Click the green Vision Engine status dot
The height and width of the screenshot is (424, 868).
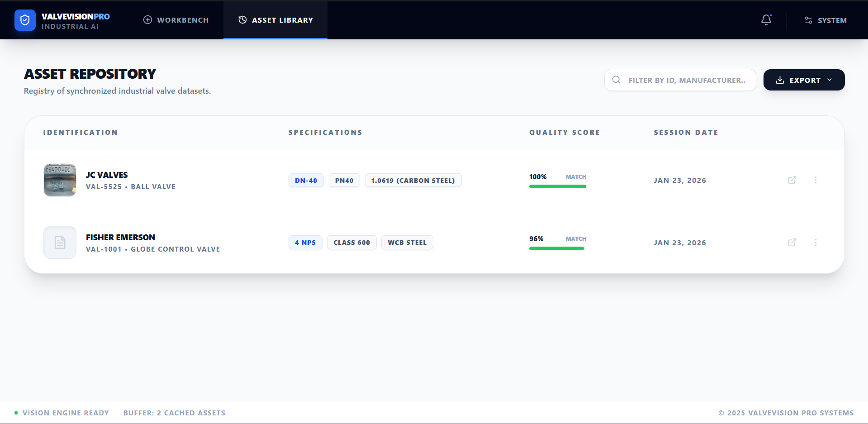16,413
